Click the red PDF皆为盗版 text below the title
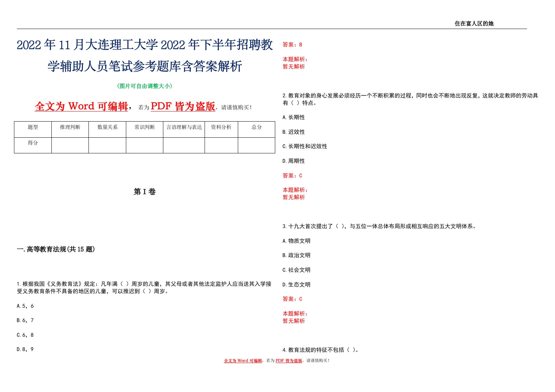This screenshot has height=392, width=555. [x=183, y=106]
